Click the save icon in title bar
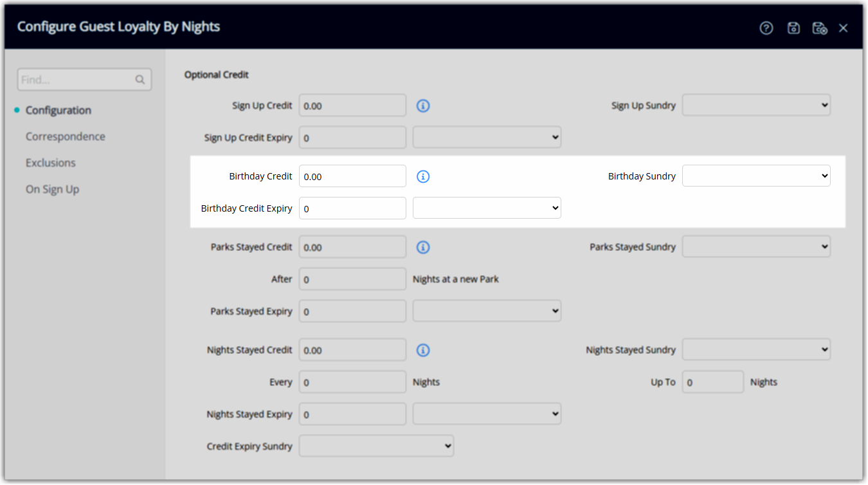The height and width of the screenshot is (485, 868). [x=793, y=28]
